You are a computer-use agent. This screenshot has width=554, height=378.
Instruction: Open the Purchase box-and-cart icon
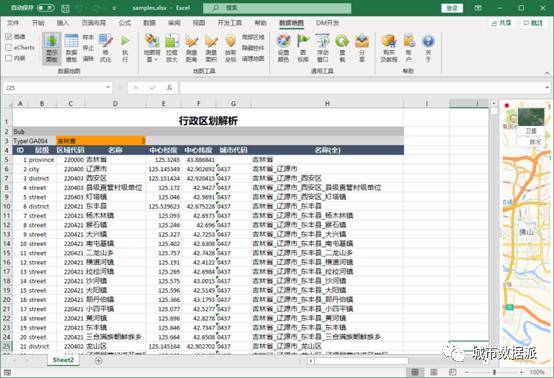[x=389, y=48]
